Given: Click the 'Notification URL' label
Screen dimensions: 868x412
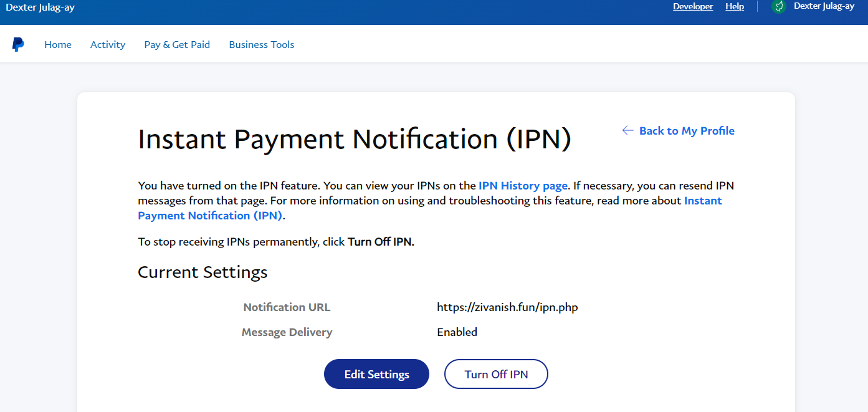Looking at the screenshot, I should click(287, 307).
